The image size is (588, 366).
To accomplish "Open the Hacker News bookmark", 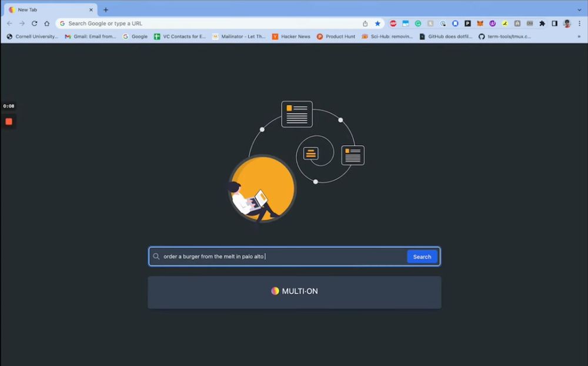I will 292,36.
